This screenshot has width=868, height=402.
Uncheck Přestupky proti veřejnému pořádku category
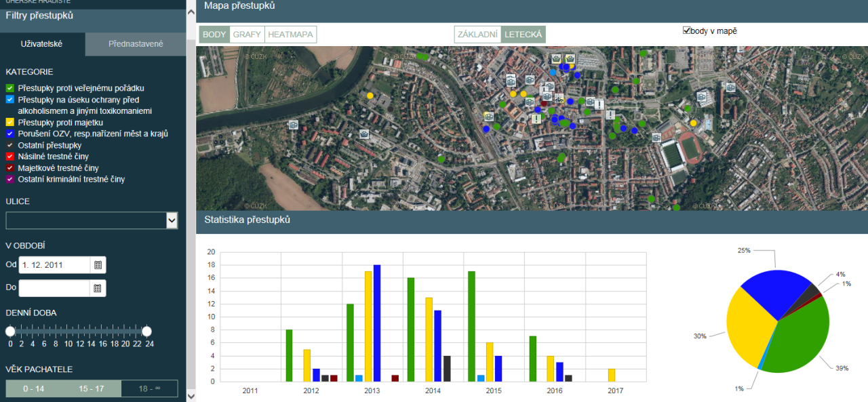[x=10, y=88]
